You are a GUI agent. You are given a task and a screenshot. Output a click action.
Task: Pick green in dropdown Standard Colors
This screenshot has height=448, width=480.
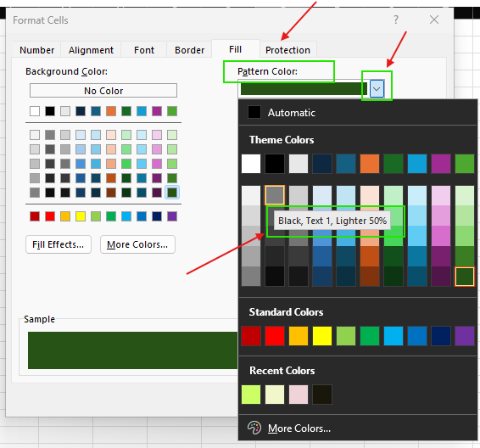coord(370,336)
